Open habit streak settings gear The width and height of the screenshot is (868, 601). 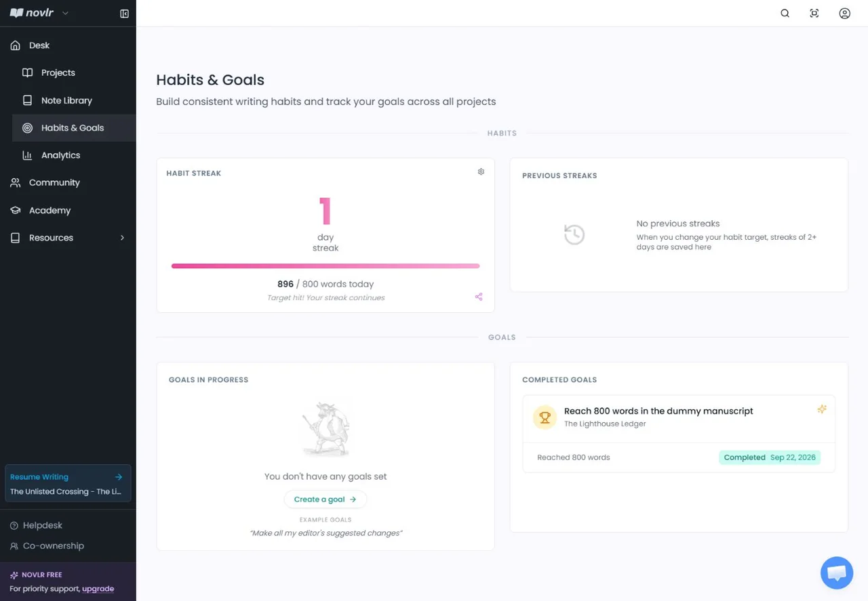[x=481, y=172]
